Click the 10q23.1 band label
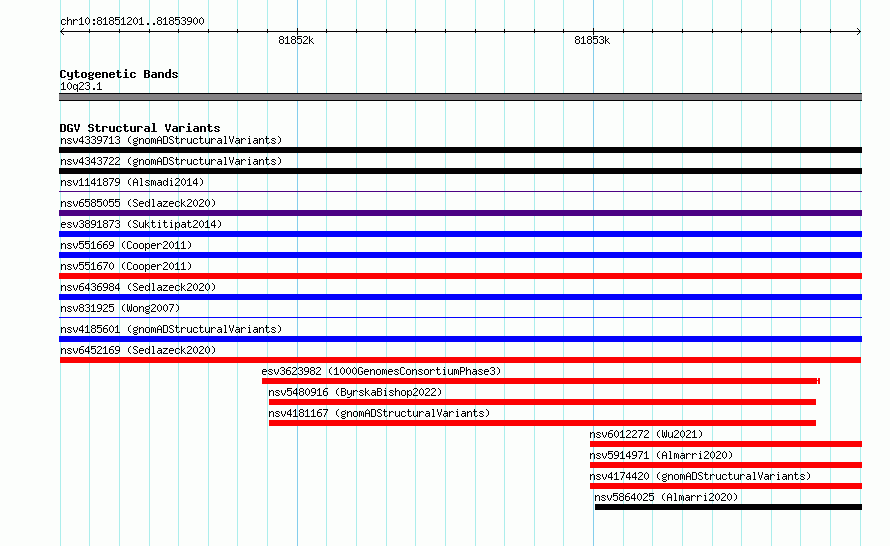This screenshot has width=890, height=546. (81, 86)
